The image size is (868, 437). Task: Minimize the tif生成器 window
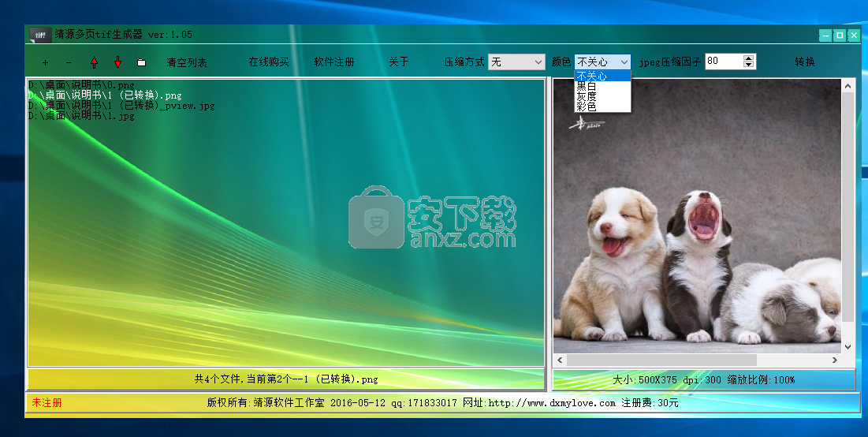click(x=825, y=35)
